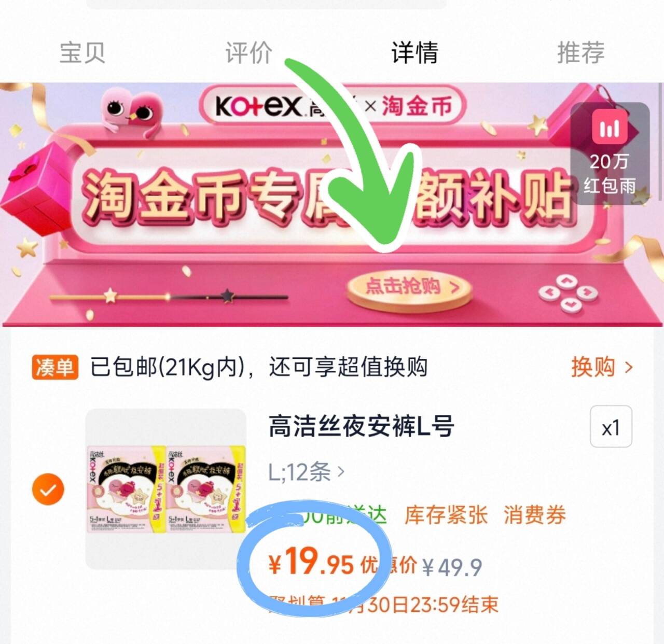Viewport: 664px width, 644px height.
Task: Open the Kotex product package thumbnail
Action: click(x=166, y=489)
